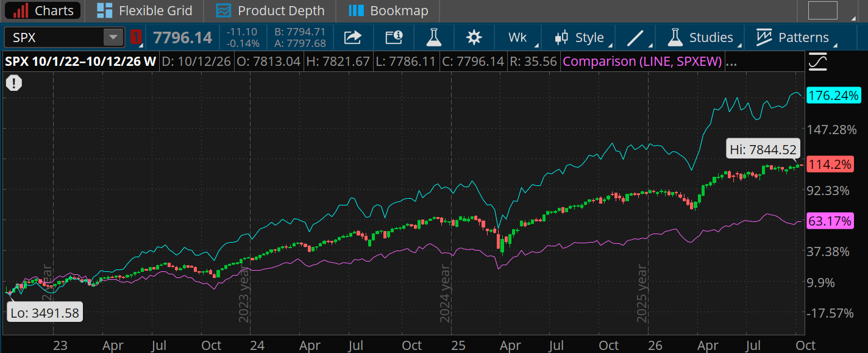Click the Share chart arrow icon
The width and height of the screenshot is (868, 353).
coord(352,38)
